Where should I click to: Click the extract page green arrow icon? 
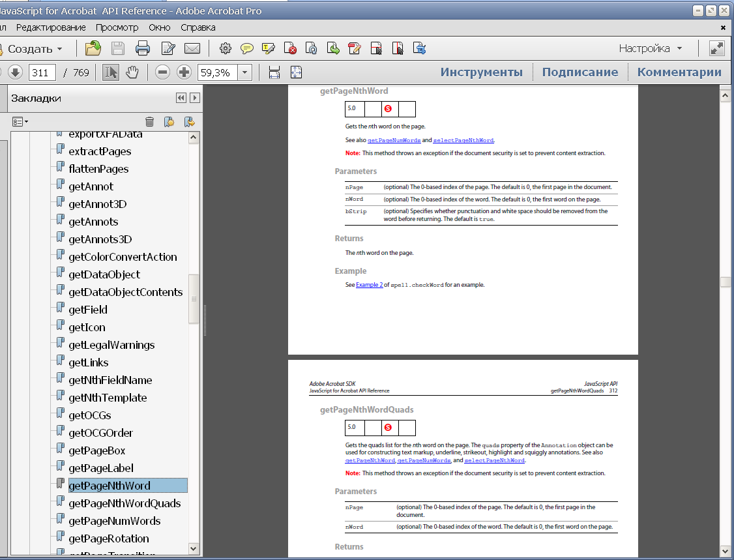click(x=333, y=48)
